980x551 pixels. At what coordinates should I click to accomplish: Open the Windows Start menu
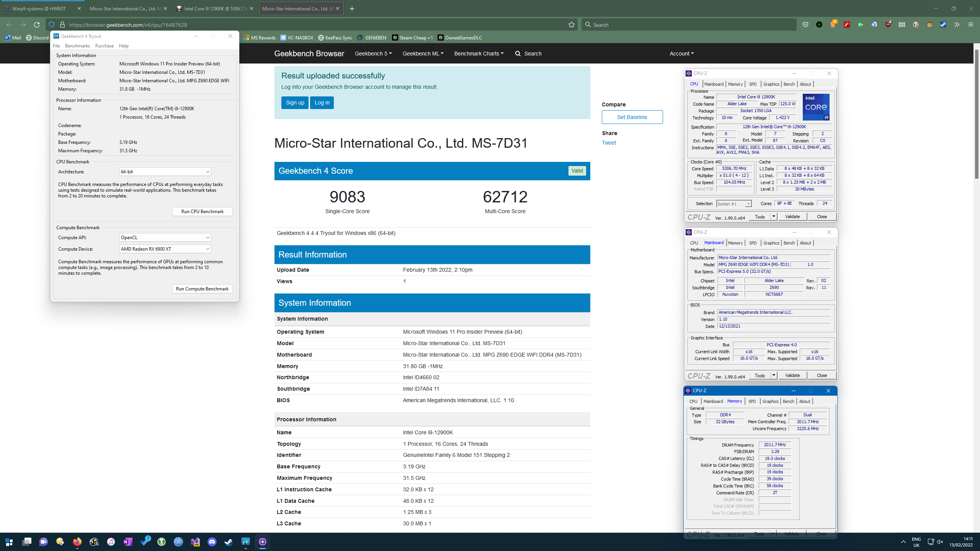click(9, 542)
